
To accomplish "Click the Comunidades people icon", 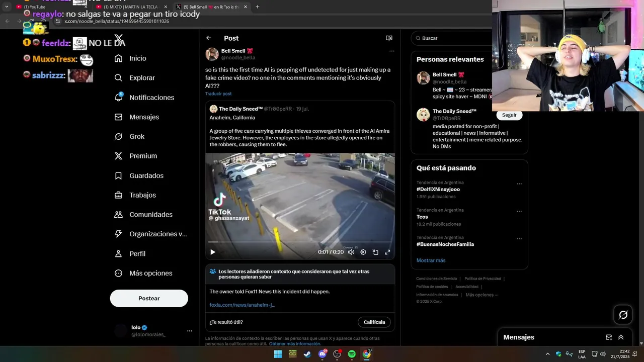I will point(118,215).
